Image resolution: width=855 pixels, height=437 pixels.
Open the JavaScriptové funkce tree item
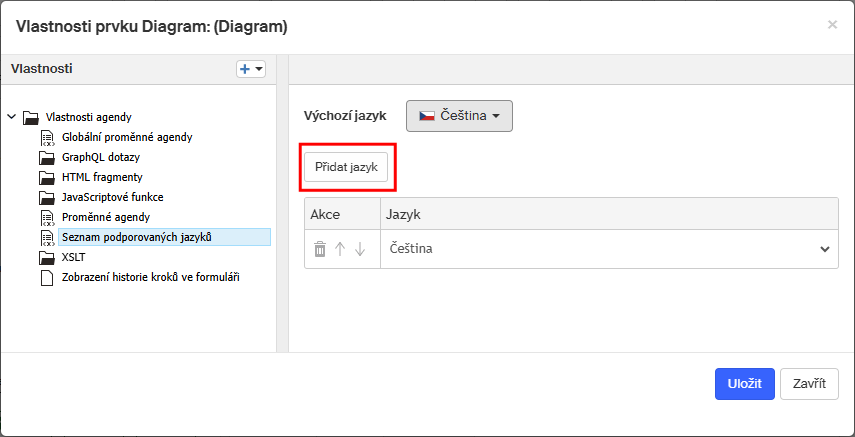pos(112,197)
